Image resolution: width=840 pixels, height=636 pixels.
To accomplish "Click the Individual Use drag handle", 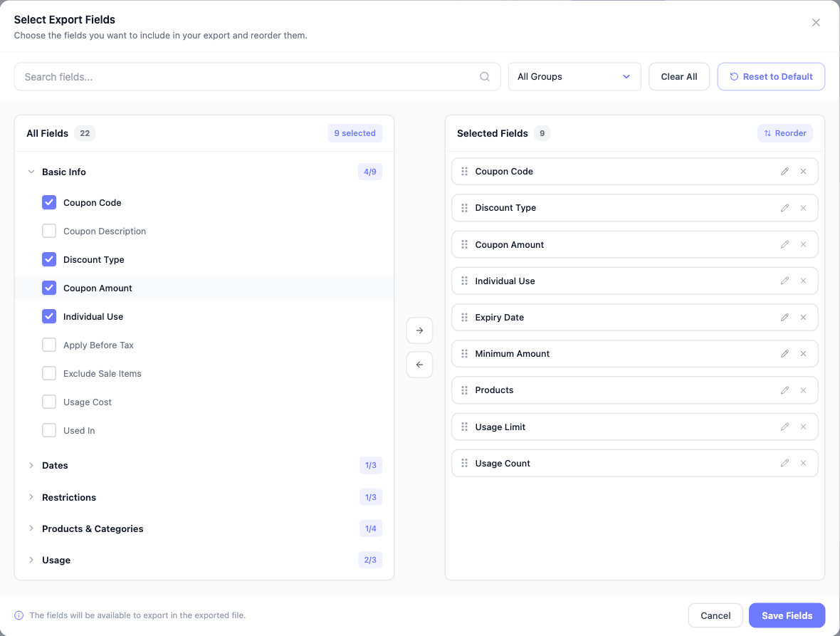I will pyautogui.click(x=464, y=281).
